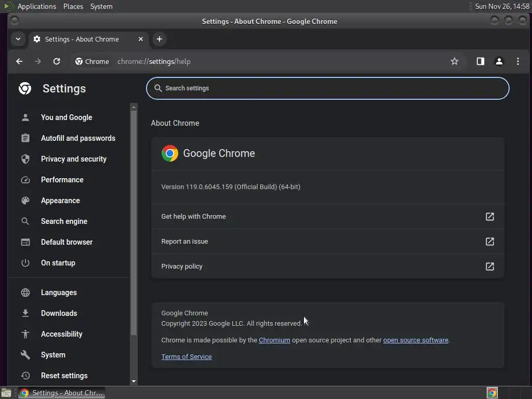Open the profile avatar menu
Screen dimensions: 532x399
pyautogui.click(x=499, y=61)
